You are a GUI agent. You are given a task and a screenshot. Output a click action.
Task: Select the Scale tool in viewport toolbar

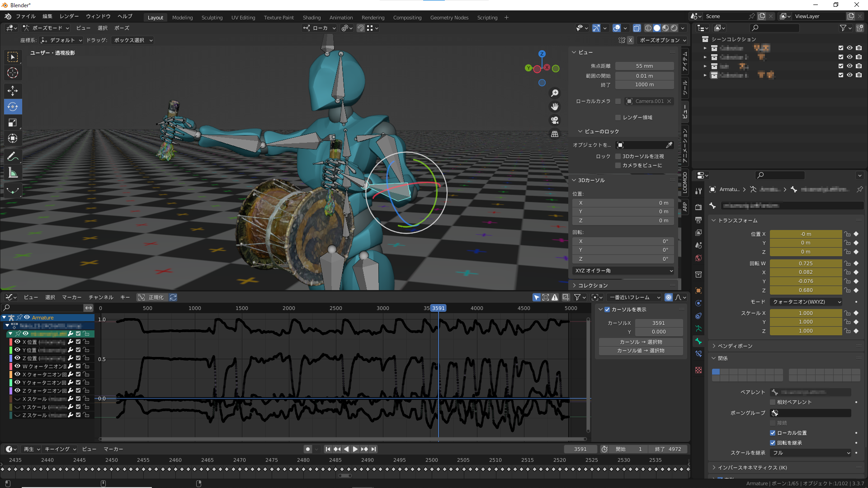pyautogui.click(x=13, y=122)
